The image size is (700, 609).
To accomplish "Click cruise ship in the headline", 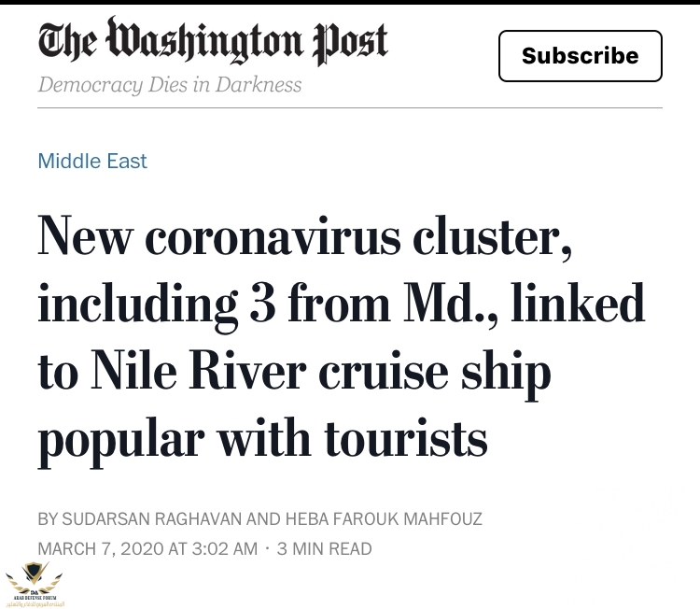I will pos(434,375).
